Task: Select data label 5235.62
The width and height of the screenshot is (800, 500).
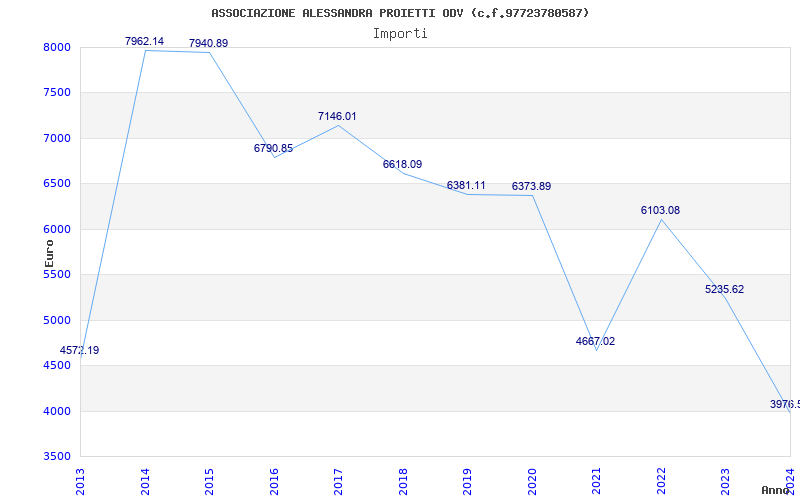Action: 724,289
